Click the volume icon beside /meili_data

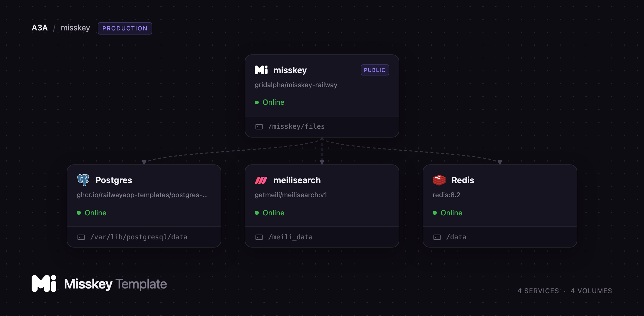tap(259, 237)
